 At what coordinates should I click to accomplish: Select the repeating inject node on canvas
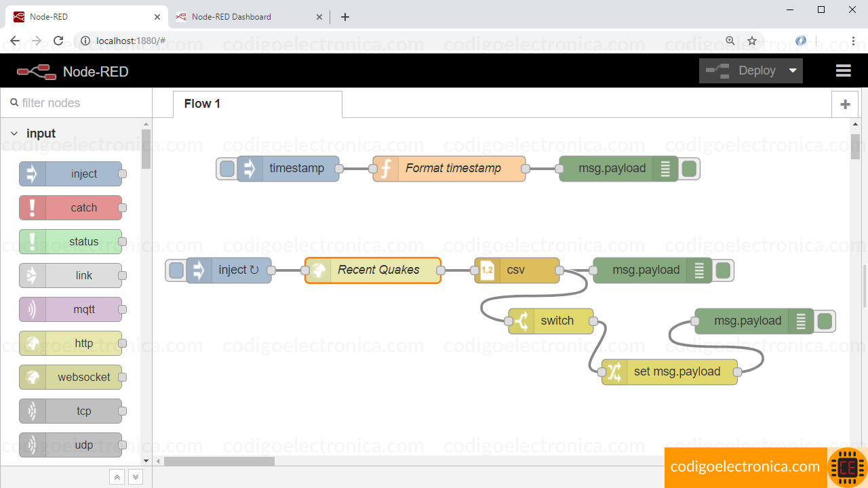coord(229,270)
